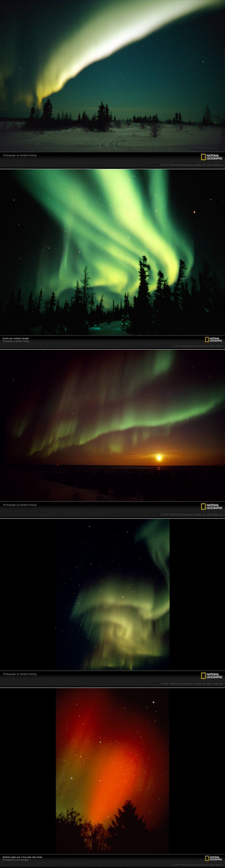Click the Norbert Rosing credit below the spiral aurora
The image size is (225, 868).
[x=20, y=674]
